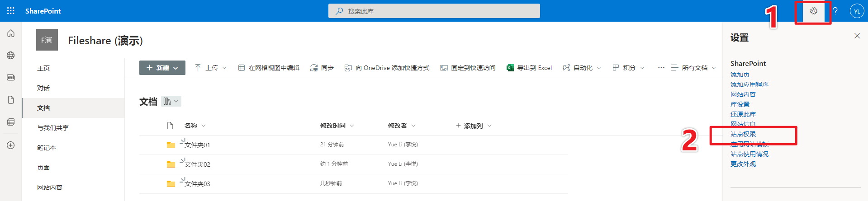Sort by the 修改时间 column header
The image size is (868, 201).
333,126
